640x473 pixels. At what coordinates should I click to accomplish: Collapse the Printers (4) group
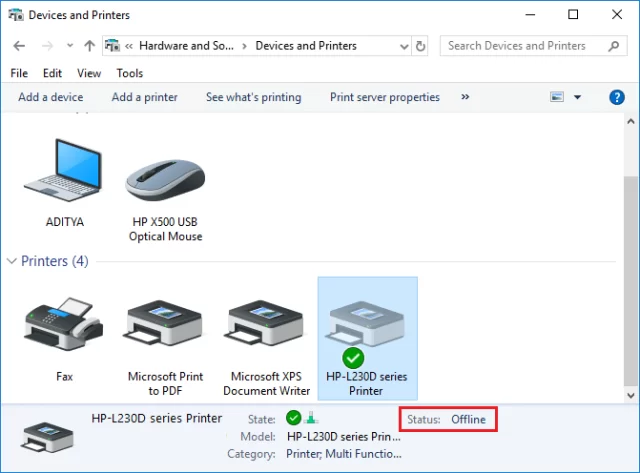(x=11, y=261)
